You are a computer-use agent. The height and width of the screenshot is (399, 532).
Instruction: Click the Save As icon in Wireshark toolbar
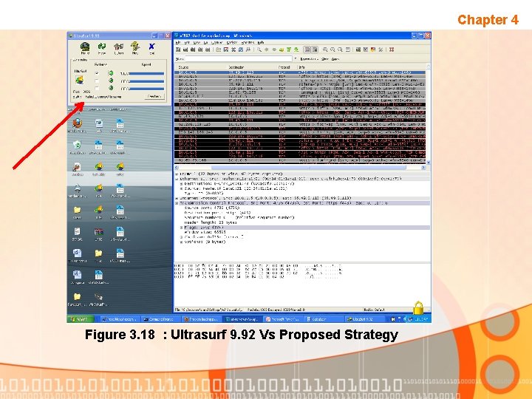(x=225, y=50)
